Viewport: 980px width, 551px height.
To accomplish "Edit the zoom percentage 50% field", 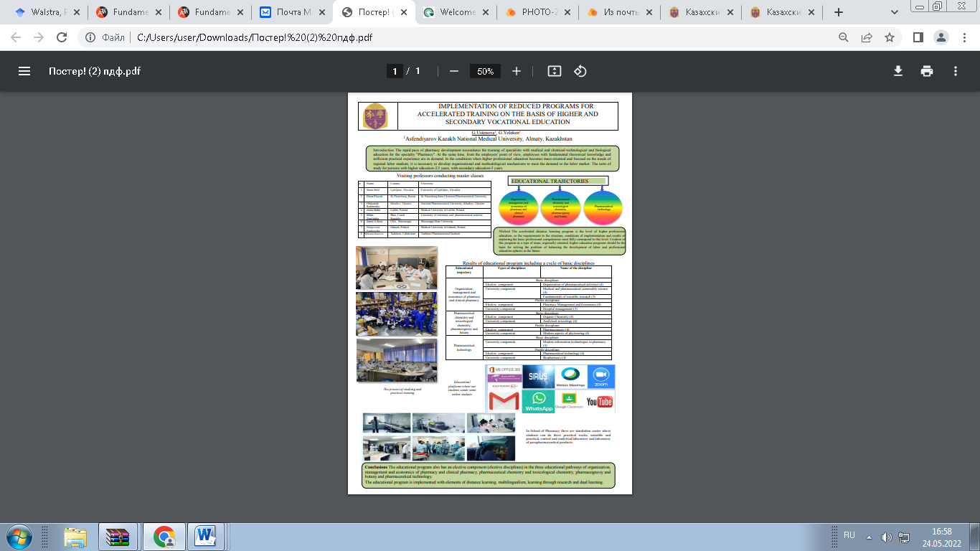I will click(x=485, y=71).
